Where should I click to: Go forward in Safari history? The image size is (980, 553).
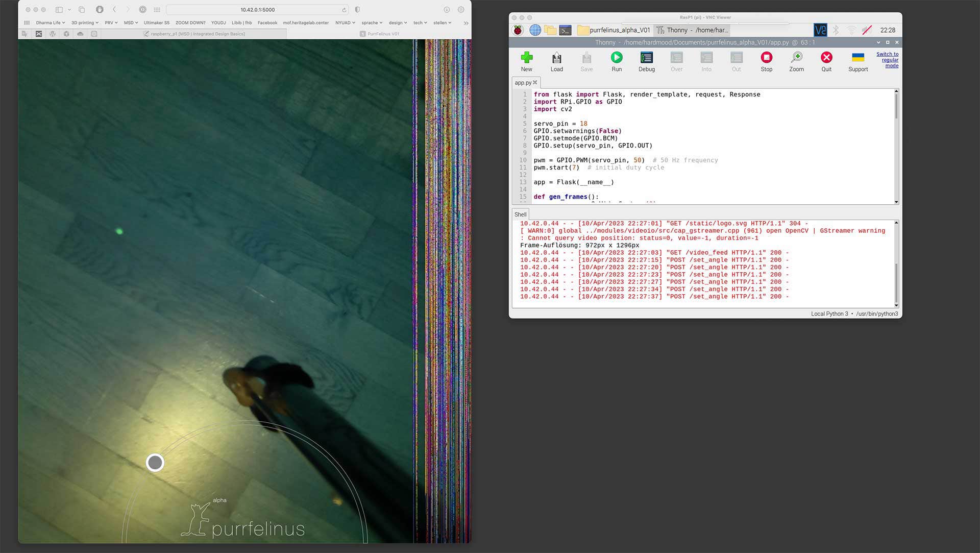pos(128,10)
